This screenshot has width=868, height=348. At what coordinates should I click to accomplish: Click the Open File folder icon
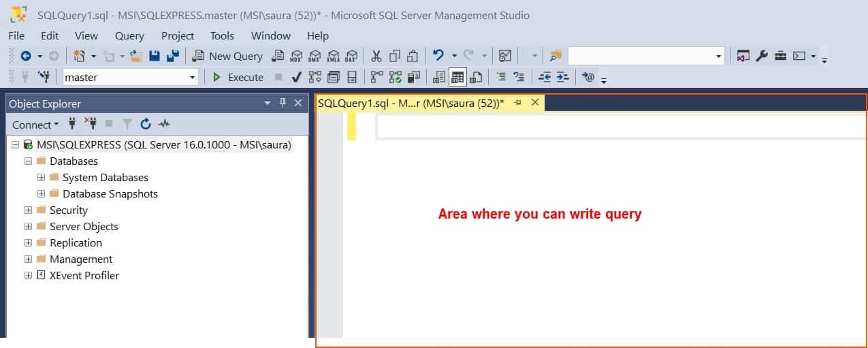[x=135, y=56]
